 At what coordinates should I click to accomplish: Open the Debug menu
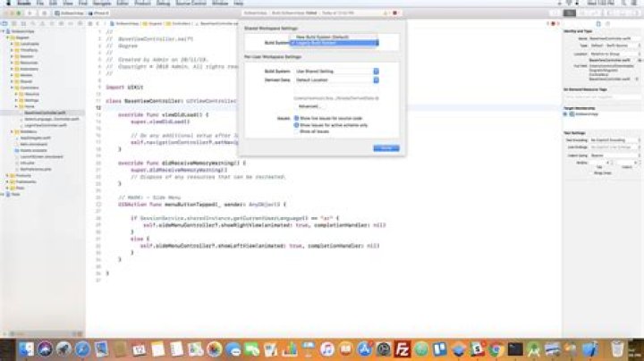click(163, 3)
